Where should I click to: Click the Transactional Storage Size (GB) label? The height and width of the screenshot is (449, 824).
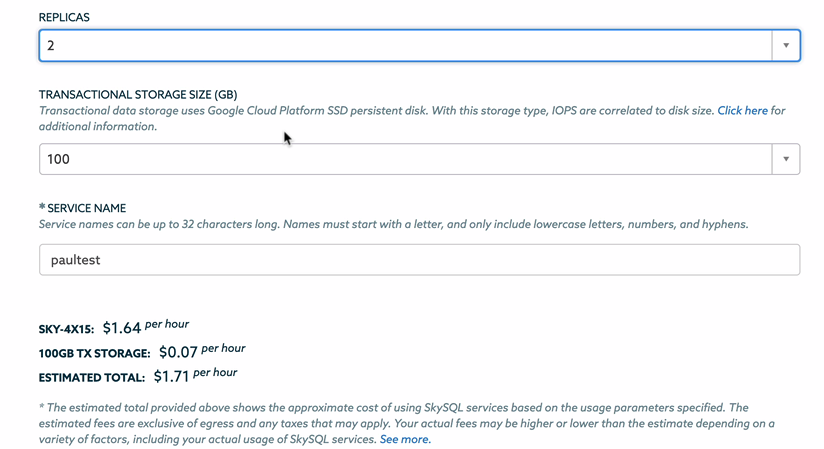(137, 95)
